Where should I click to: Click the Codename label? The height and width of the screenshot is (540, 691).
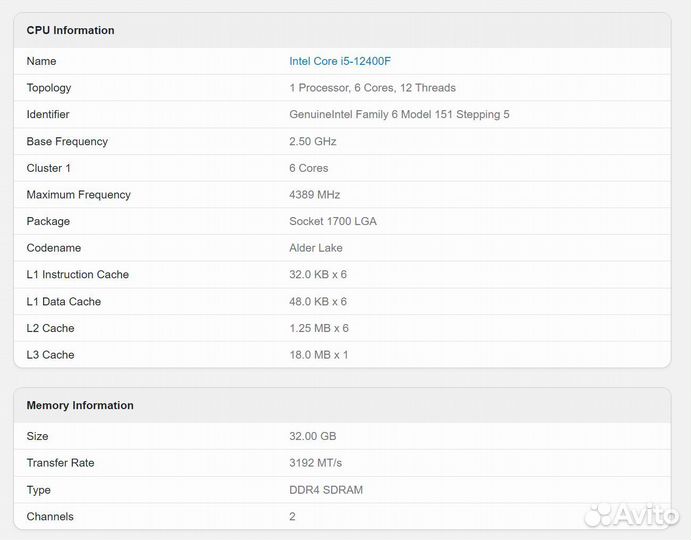(54, 248)
